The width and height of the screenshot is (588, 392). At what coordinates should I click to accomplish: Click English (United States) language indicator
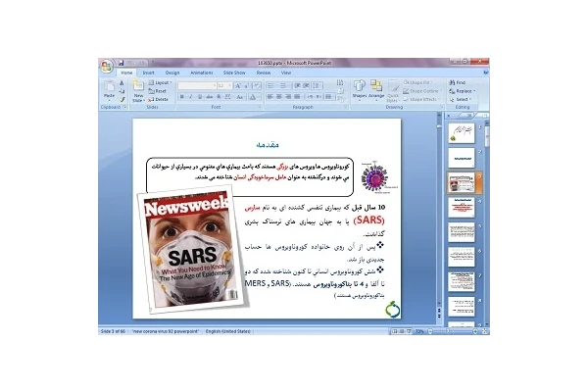point(228,331)
